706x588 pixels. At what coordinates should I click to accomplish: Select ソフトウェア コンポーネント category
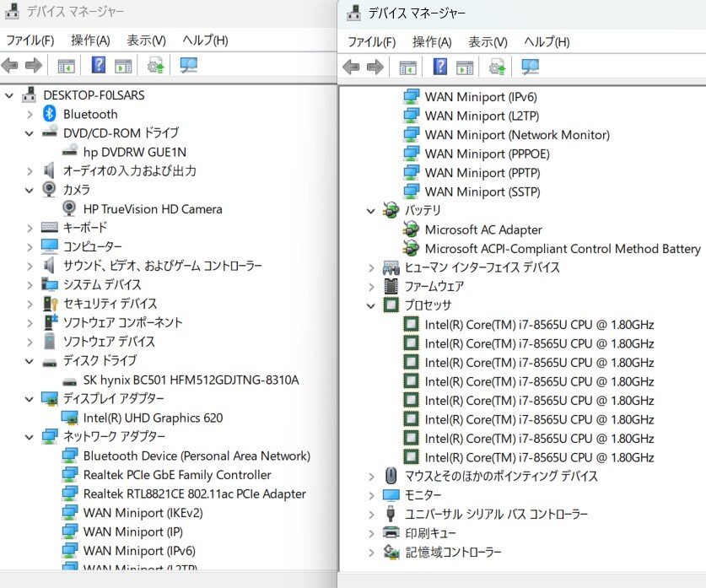coord(123,322)
